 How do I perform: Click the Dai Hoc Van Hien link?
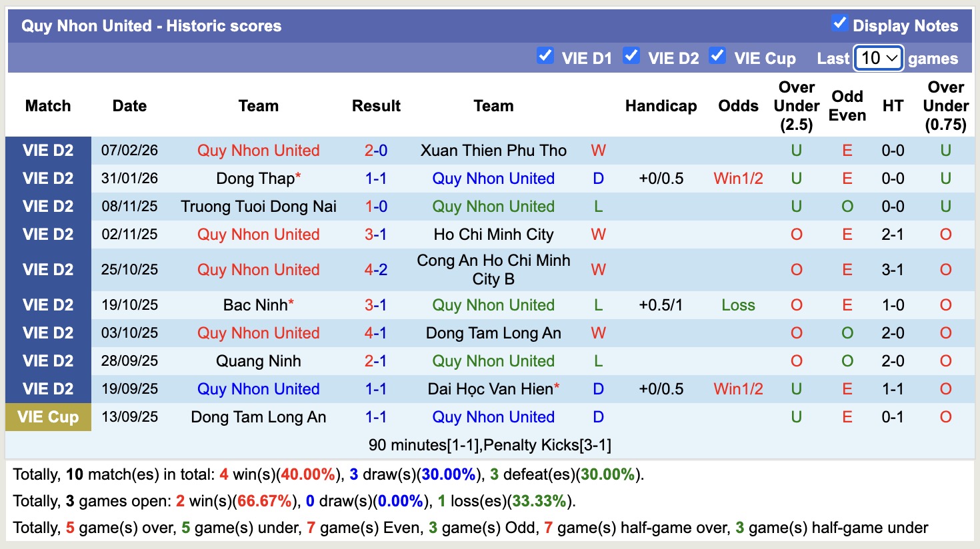point(489,388)
